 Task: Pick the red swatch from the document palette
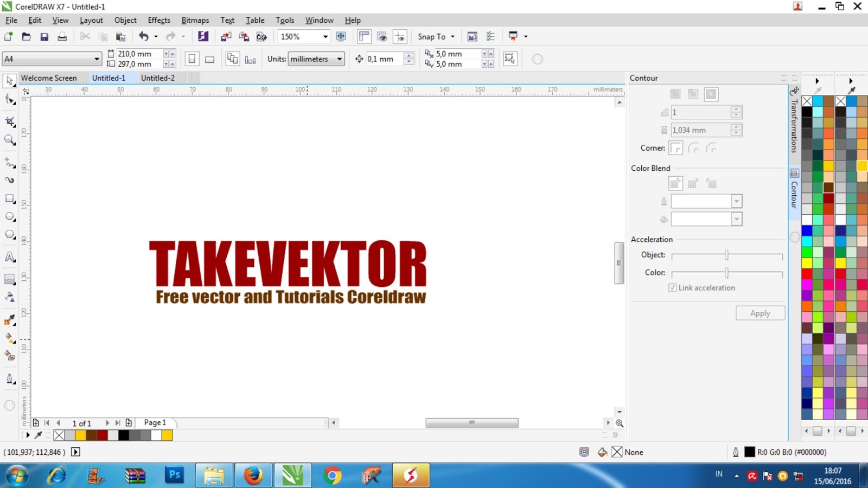[101, 435]
